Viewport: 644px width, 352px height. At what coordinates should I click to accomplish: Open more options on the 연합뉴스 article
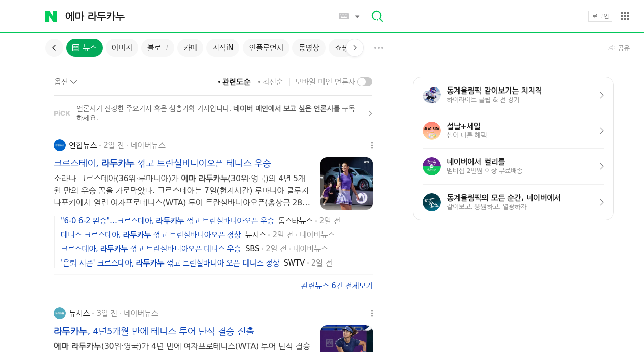(371, 145)
